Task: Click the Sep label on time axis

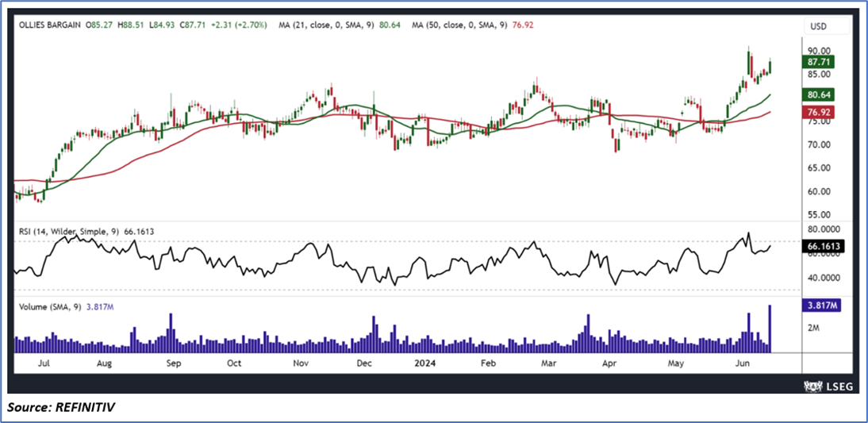Action: coord(174,363)
